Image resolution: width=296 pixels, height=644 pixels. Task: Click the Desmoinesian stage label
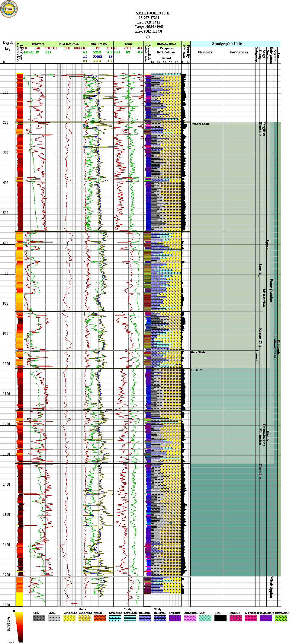click(264, 435)
